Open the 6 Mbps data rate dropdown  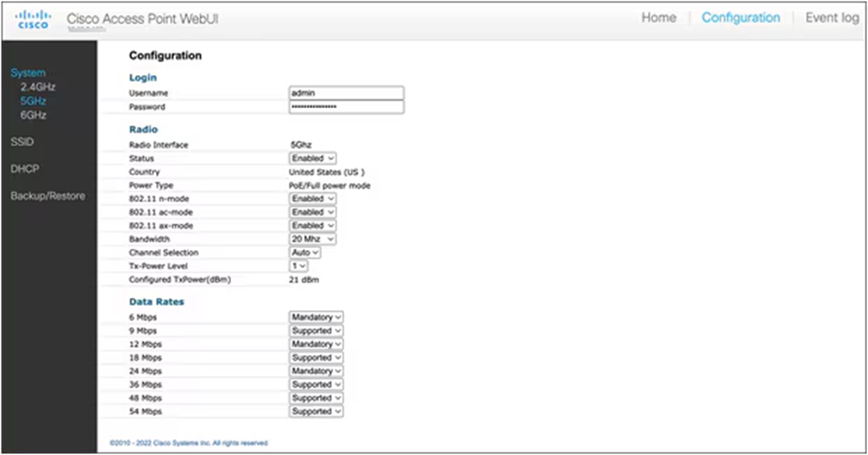(x=316, y=317)
